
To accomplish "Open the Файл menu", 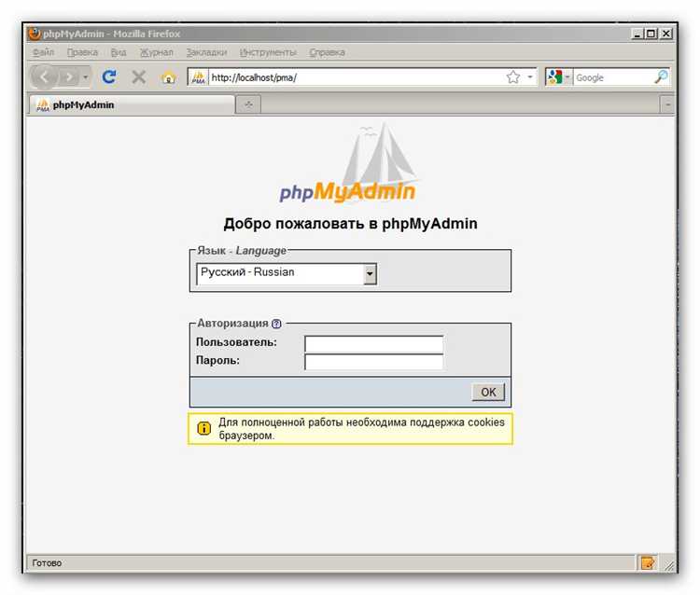I will pos(43,52).
